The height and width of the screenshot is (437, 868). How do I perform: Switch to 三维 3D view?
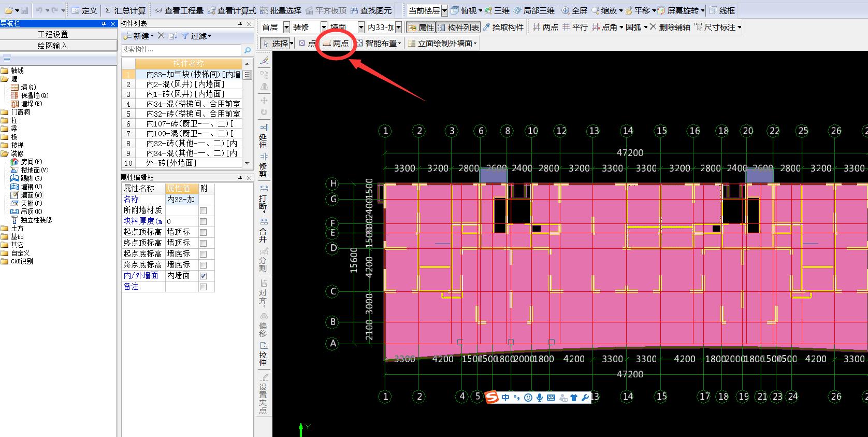(x=497, y=10)
